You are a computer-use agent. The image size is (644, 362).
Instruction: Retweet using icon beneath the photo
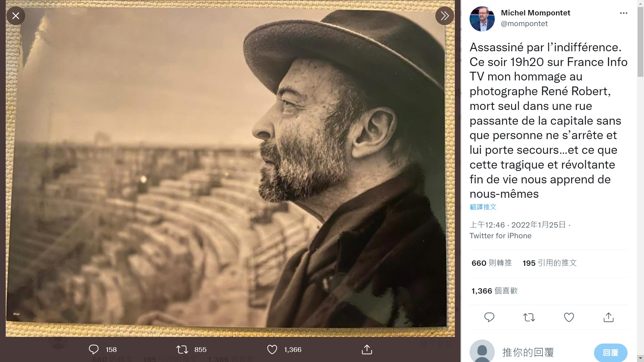point(182,350)
